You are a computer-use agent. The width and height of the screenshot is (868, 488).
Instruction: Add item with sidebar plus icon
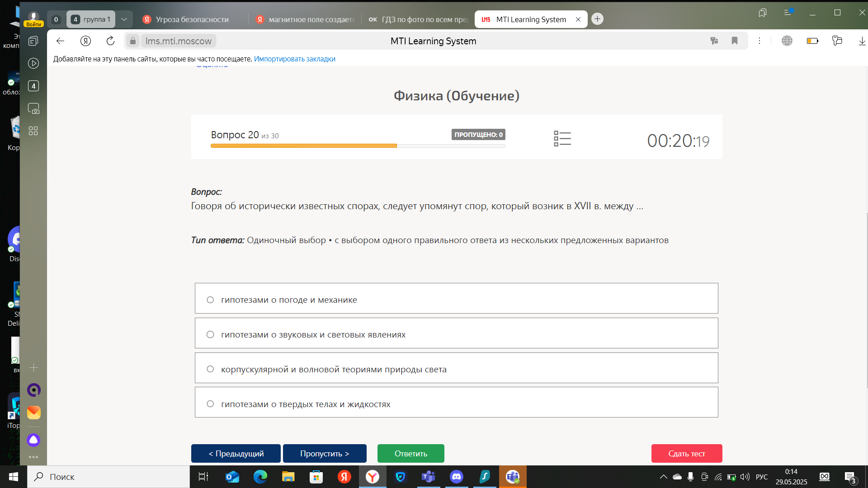(x=33, y=368)
